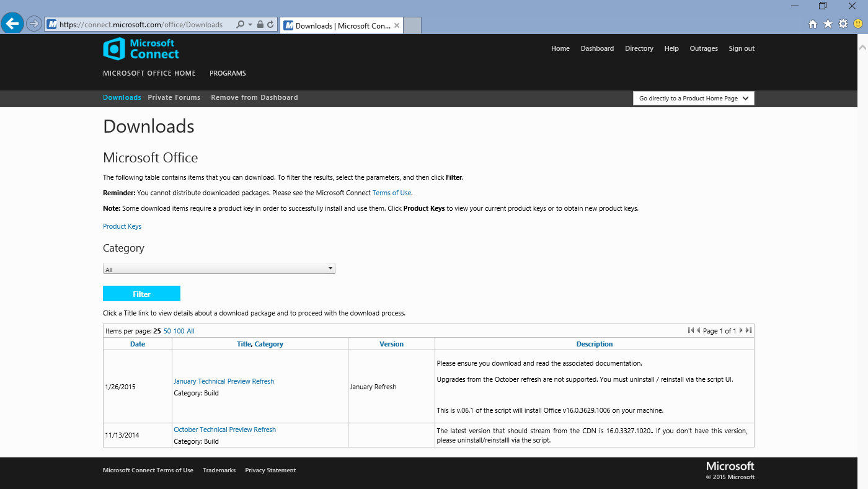Viewport: 868px width, 489px height.
Task: Go to next page of results
Action: (741, 330)
